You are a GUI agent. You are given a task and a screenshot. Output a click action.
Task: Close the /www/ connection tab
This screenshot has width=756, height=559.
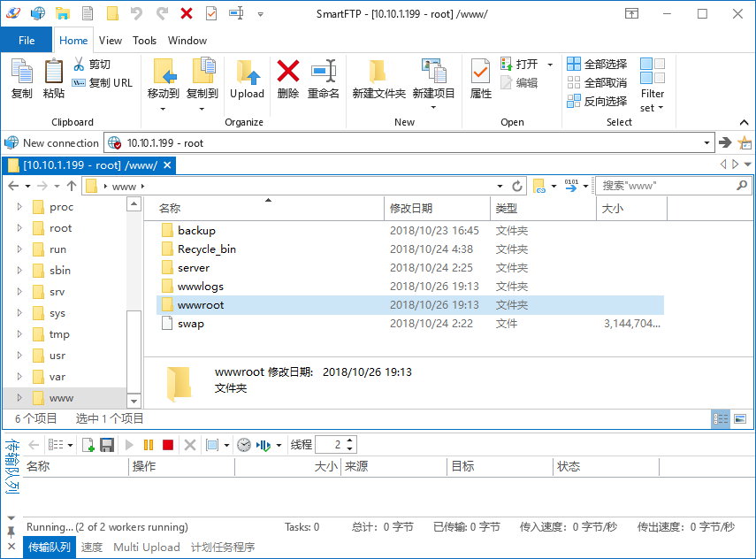tap(167, 165)
